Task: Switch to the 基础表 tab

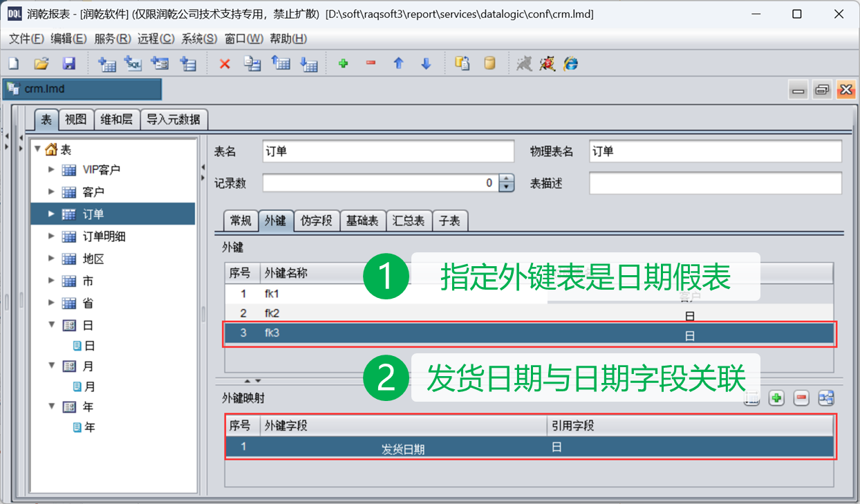Action: 362,221
